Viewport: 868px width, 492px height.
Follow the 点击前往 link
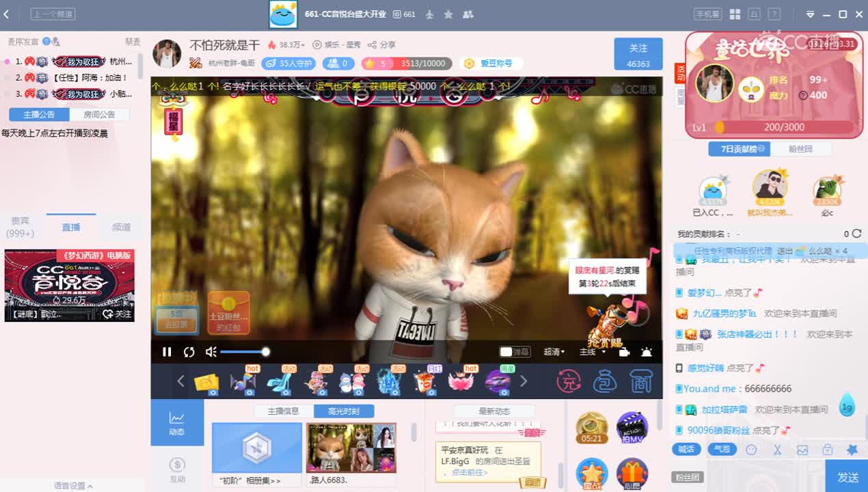pos(468,472)
